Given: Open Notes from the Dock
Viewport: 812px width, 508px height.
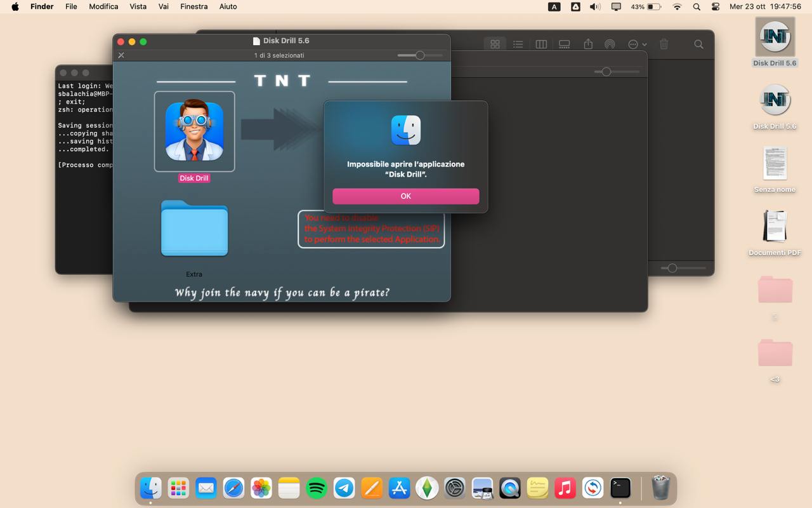Looking at the screenshot, I should [x=289, y=488].
